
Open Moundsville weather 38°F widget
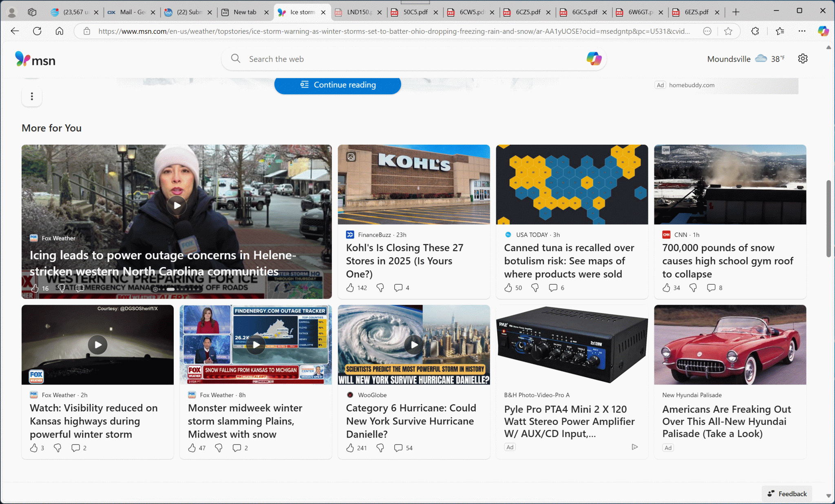click(x=746, y=59)
